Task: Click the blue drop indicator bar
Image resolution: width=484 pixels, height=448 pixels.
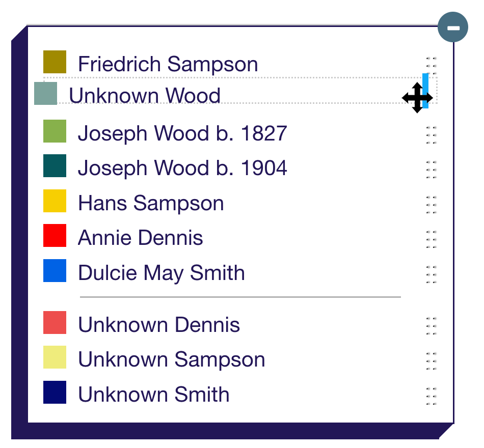Action: pyautogui.click(x=425, y=81)
